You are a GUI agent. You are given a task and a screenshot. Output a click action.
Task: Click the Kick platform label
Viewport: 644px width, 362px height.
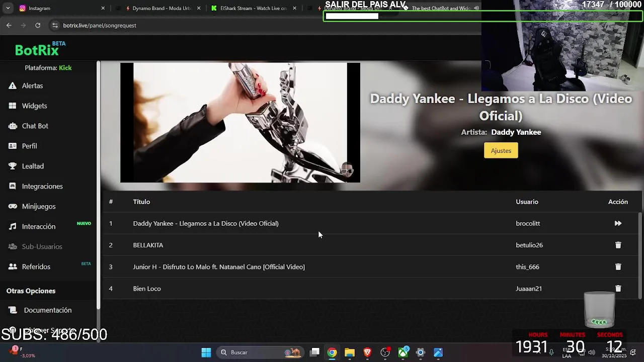click(65, 68)
